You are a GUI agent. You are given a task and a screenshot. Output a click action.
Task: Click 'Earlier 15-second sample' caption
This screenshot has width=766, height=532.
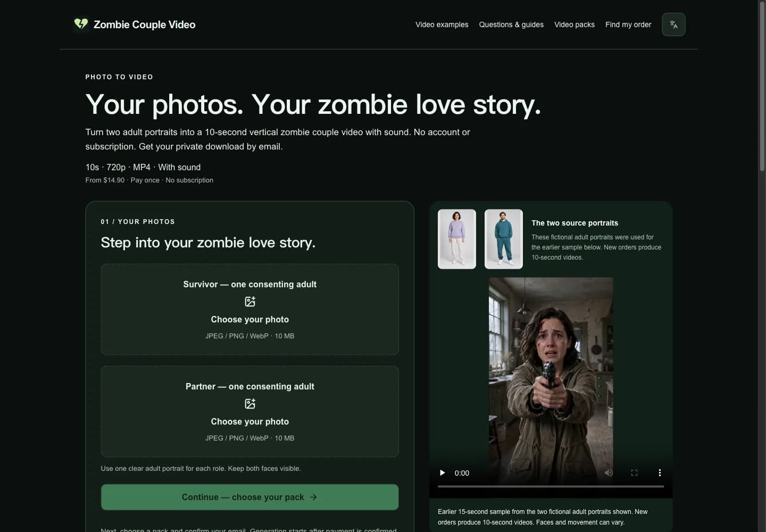(543, 517)
